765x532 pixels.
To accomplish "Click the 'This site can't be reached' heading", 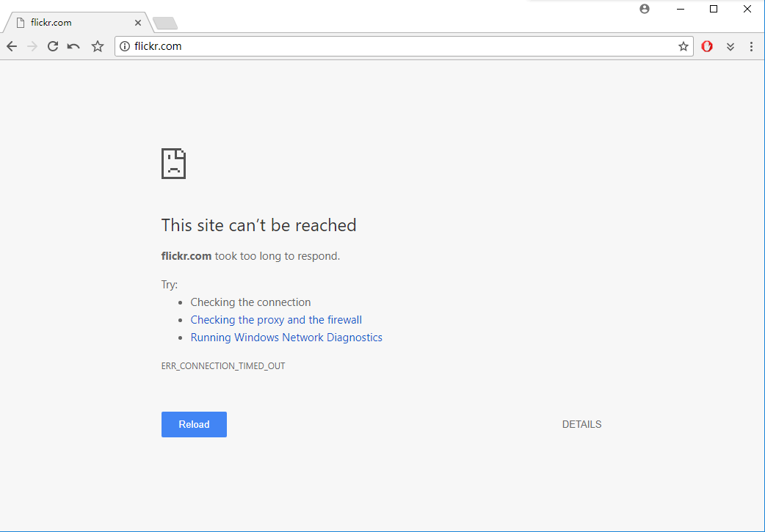I will [x=258, y=225].
